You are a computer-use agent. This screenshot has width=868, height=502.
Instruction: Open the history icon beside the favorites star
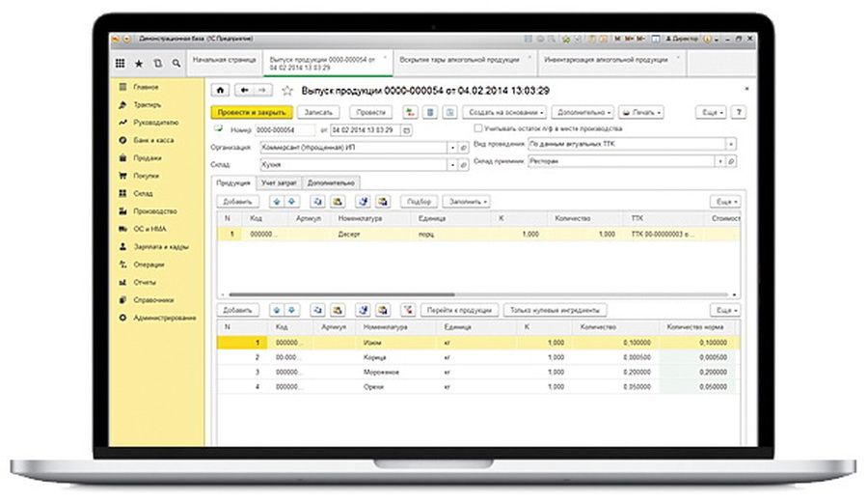click(158, 63)
